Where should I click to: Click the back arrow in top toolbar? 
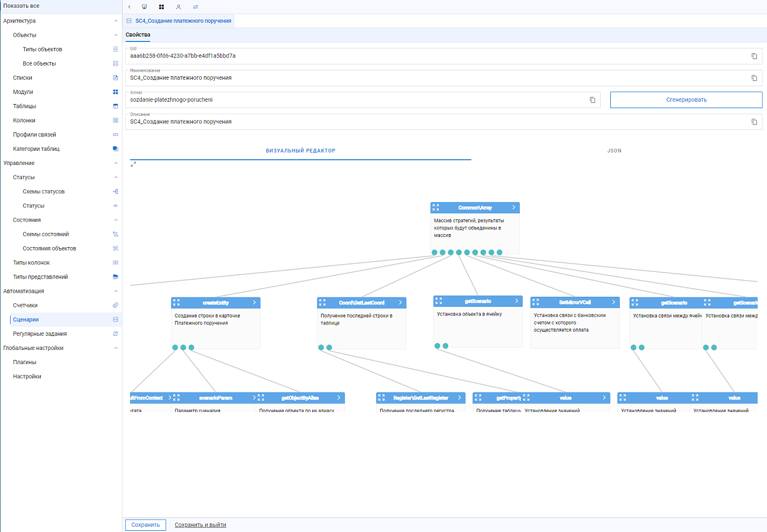(130, 7)
